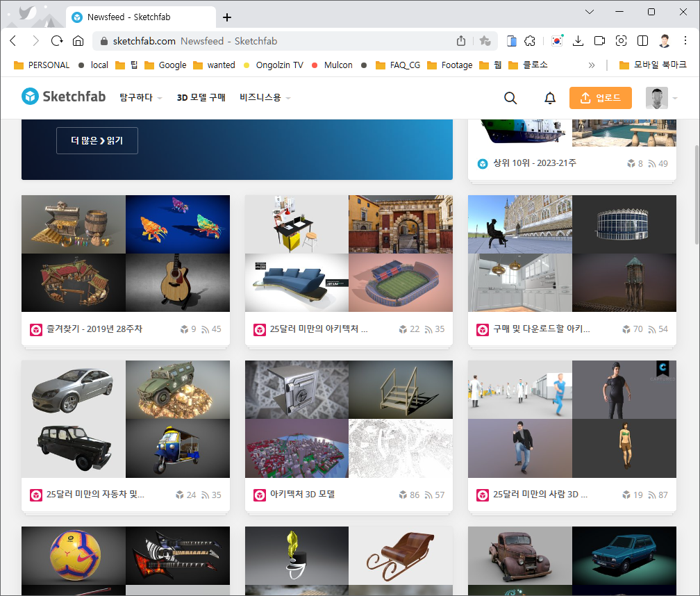The height and width of the screenshot is (596, 700).
Task: Click the silver car thumbnail
Action: 74,390
